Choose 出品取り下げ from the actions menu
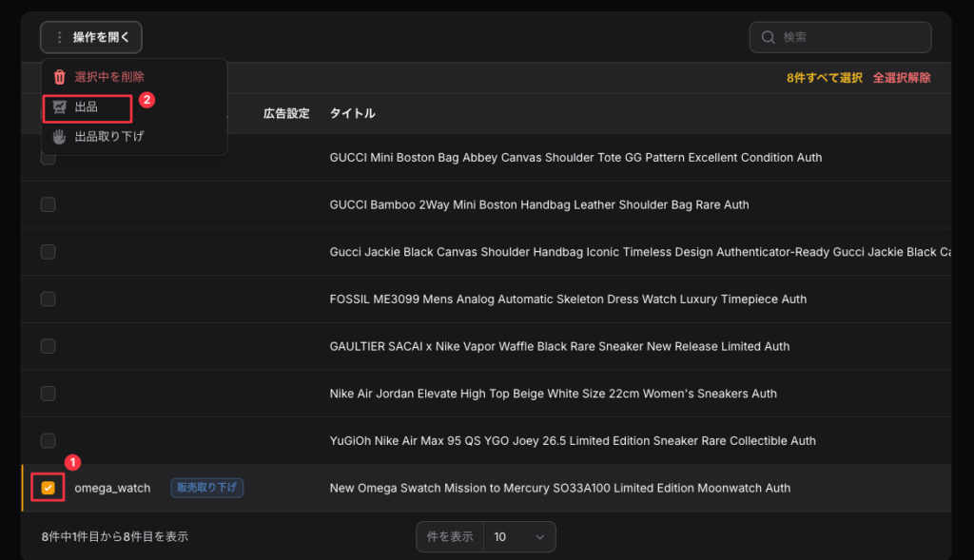Image resolution: width=974 pixels, height=560 pixels. [108, 136]
